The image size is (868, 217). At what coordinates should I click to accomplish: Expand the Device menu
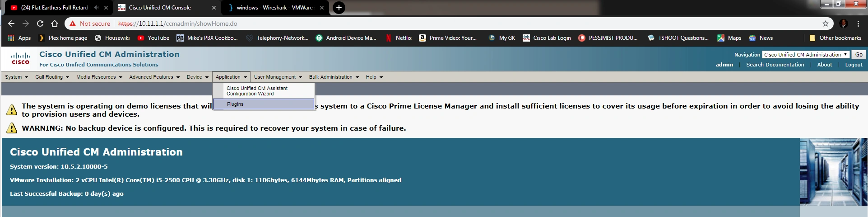(x=198, y=77)
